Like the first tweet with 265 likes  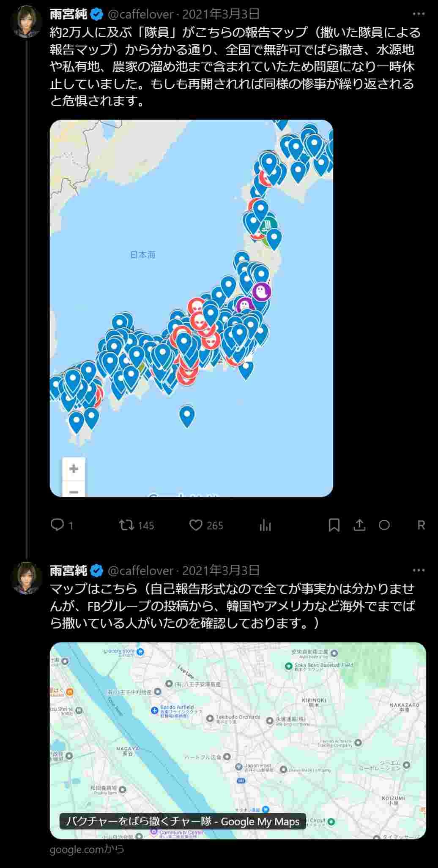(195, 525)
